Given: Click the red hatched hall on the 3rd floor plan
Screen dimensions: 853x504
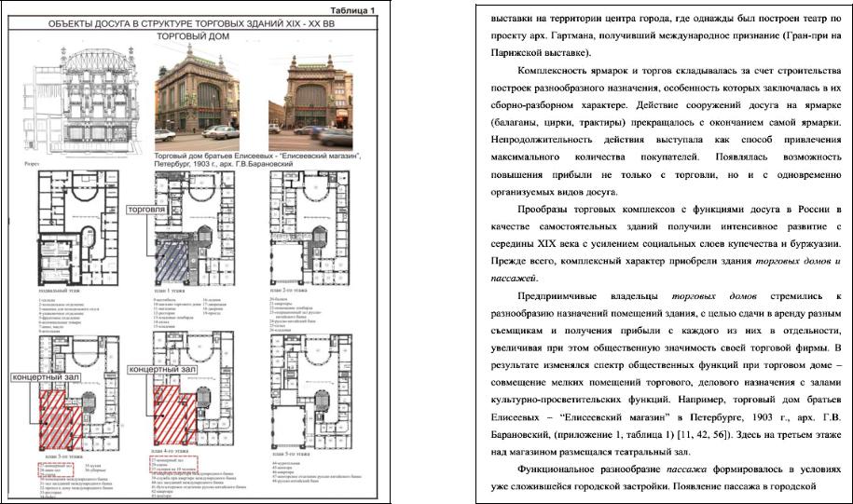Looking at the screenshot, I should point(61,419).
